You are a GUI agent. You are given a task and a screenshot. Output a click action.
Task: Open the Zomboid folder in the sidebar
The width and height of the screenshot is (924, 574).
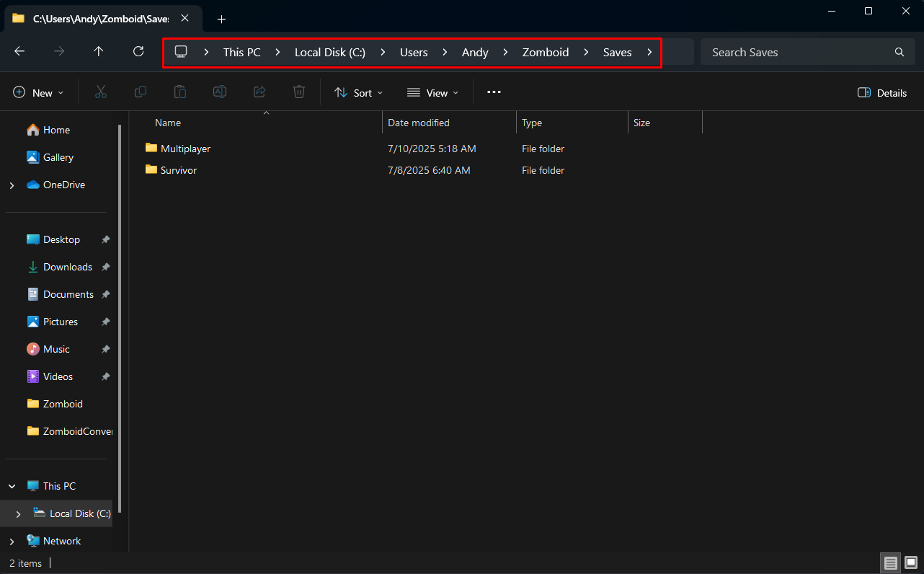click(x=63, y=403)
